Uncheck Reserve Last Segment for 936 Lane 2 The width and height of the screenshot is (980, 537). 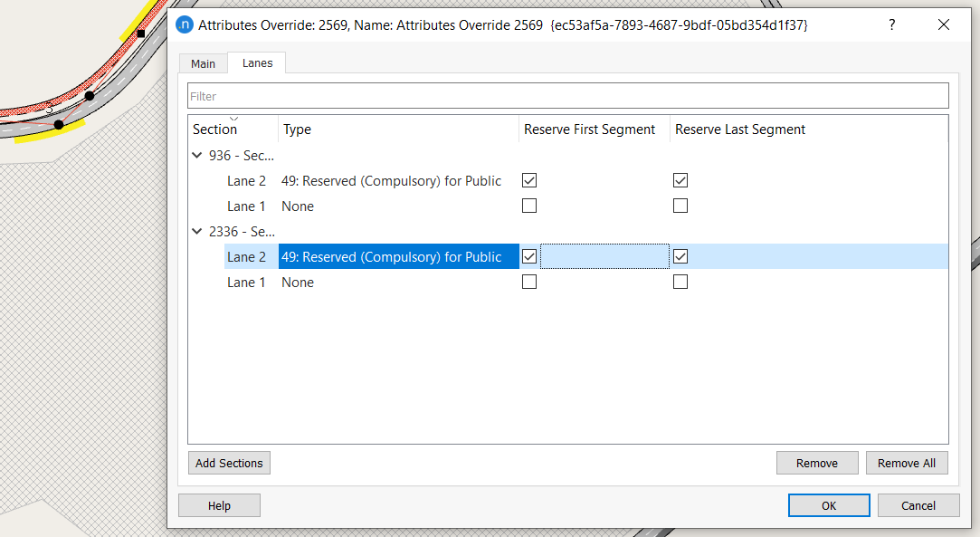680,180
